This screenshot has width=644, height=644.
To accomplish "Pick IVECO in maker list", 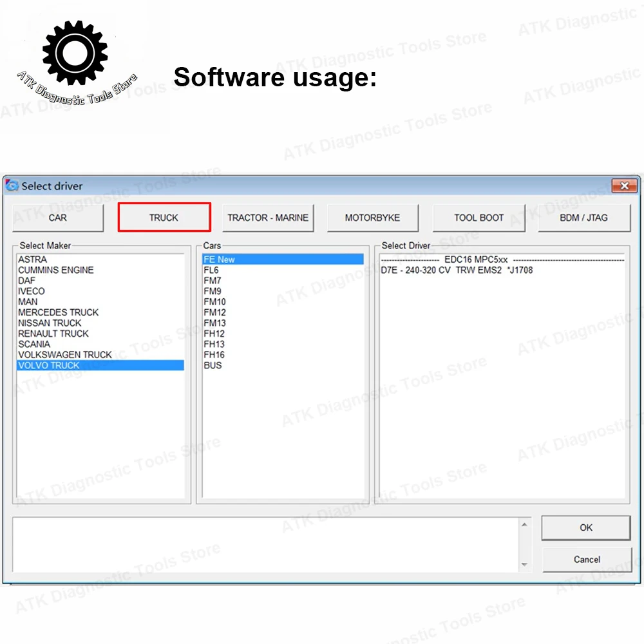I will click(x=100, y=291).
